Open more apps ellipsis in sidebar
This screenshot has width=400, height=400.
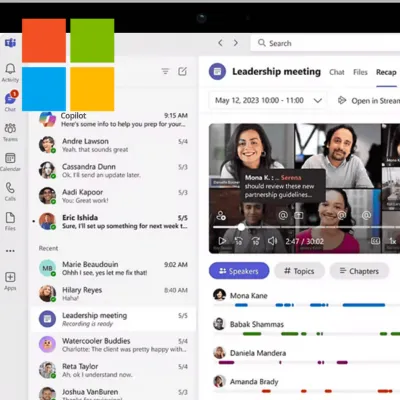(10, 251)
